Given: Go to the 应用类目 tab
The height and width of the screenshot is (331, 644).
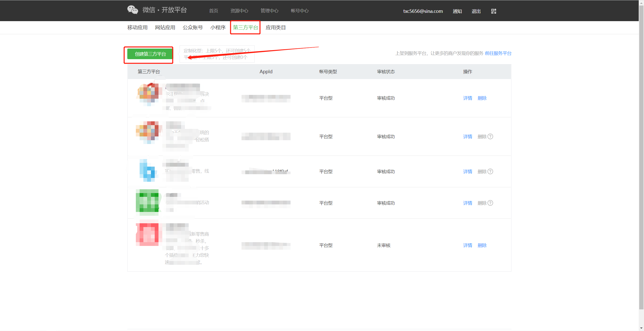Looking at the screenshot, I should pyautogui.click(x=276, y=27).
